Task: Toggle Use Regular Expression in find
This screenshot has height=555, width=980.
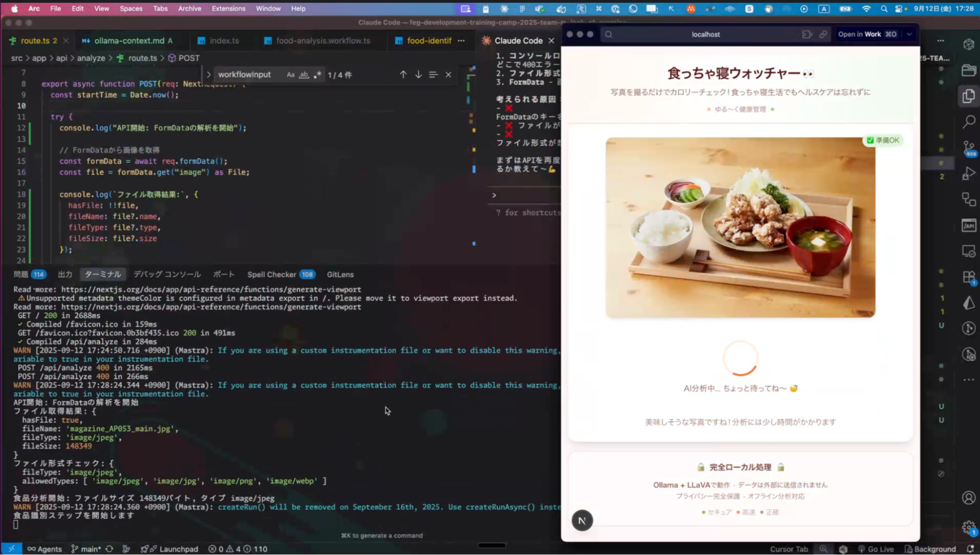Action: click(318, 75)
